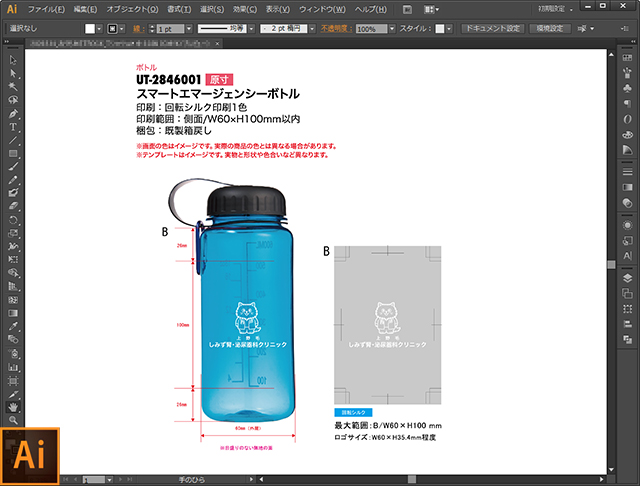Choose the Shape Builder tool
Image resolution: width=640 pixels, height=486 pixels.
[x=13, y=273]
